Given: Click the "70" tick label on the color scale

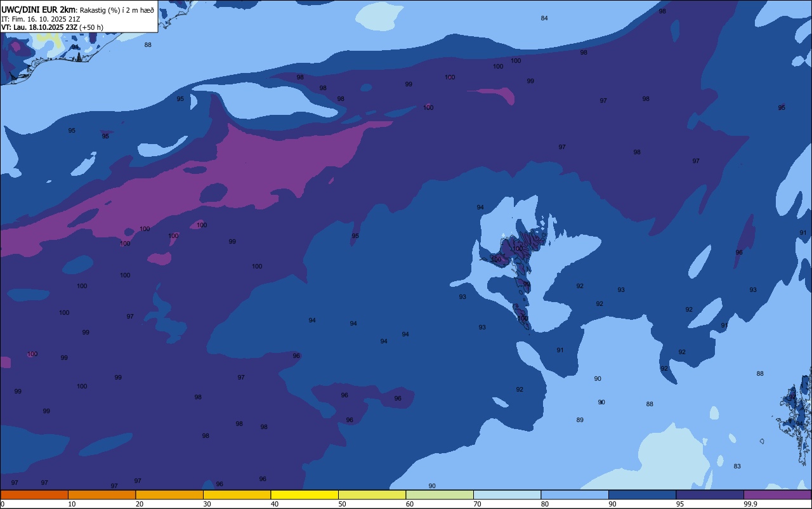Looking at the screenshot, I should pyautogui.click(x=477, y=504).
